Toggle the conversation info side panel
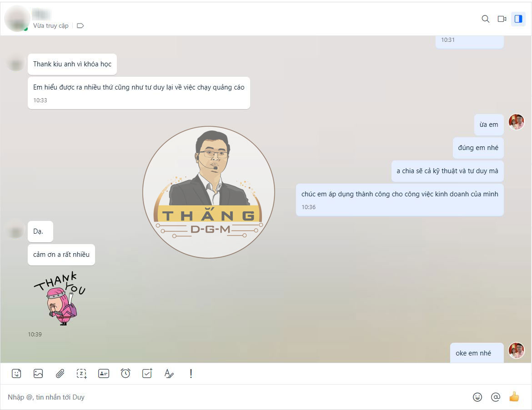This screenshot has width=532, height=410. (518, 19)
